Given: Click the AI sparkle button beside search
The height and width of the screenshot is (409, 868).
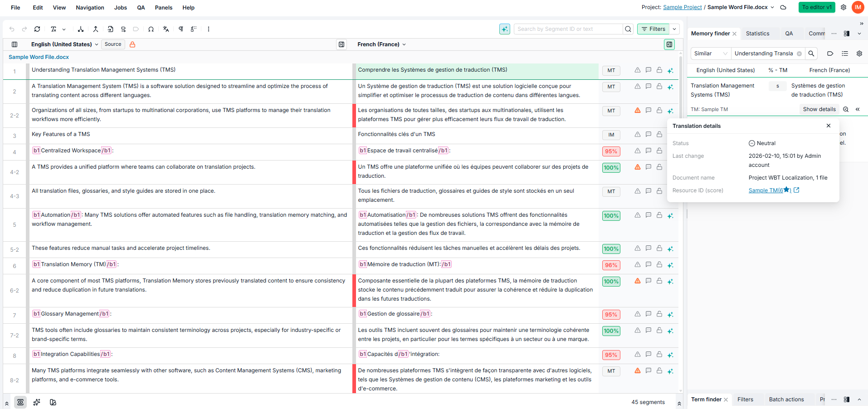Looking at the screenshot, I should point(505,29).
